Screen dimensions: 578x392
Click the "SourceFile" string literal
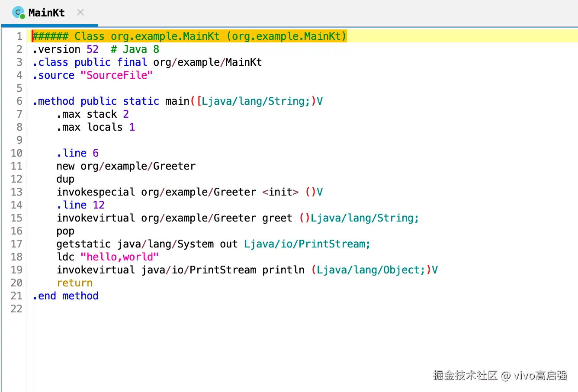tap(116, 75)
